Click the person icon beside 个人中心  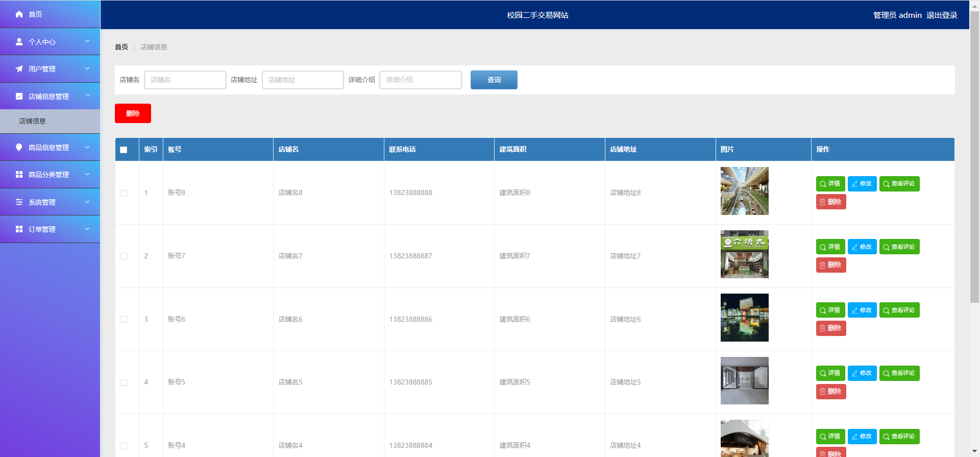(19, 42)
